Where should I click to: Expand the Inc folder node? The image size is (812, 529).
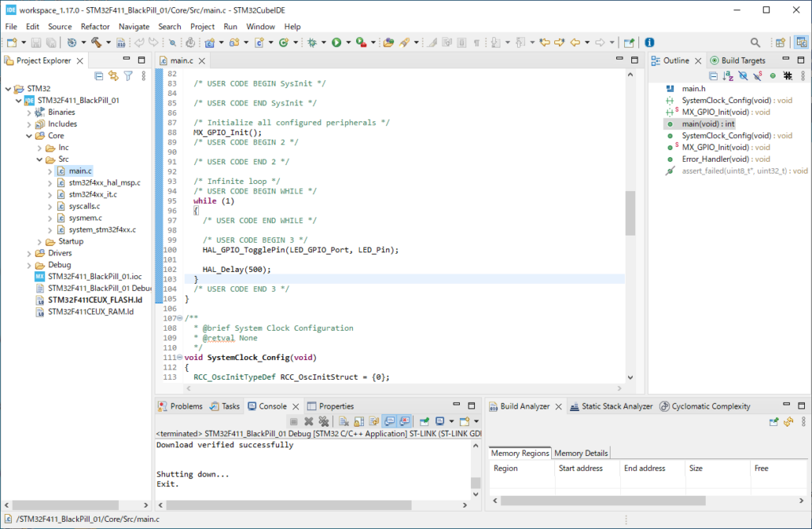40,148
